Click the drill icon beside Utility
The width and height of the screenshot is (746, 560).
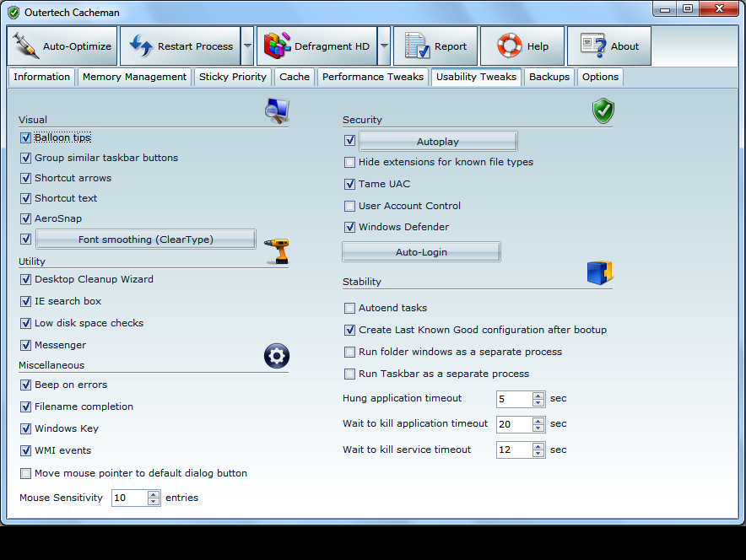(276, 250)
